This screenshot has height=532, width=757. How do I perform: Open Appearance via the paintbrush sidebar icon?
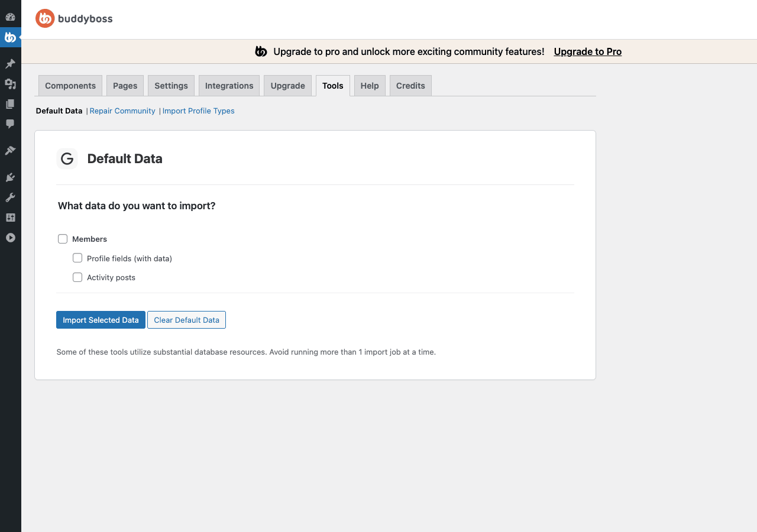click(10, 151)
